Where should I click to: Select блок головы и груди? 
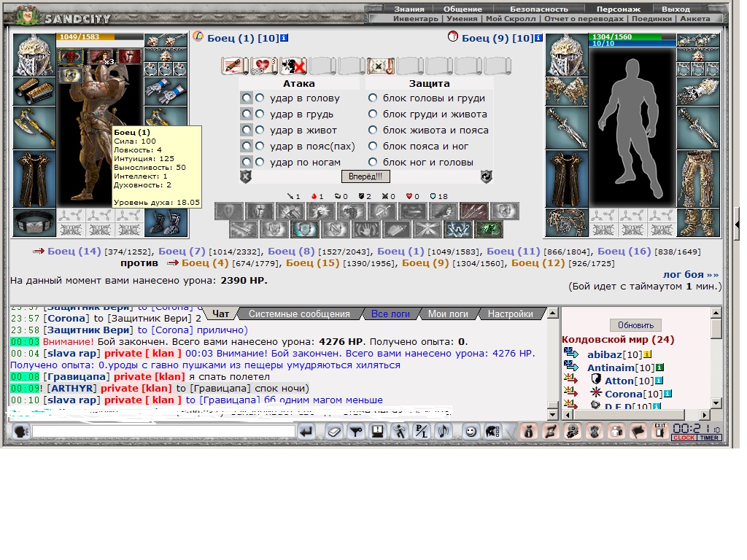pyautogui.click(x=373, y=98)
